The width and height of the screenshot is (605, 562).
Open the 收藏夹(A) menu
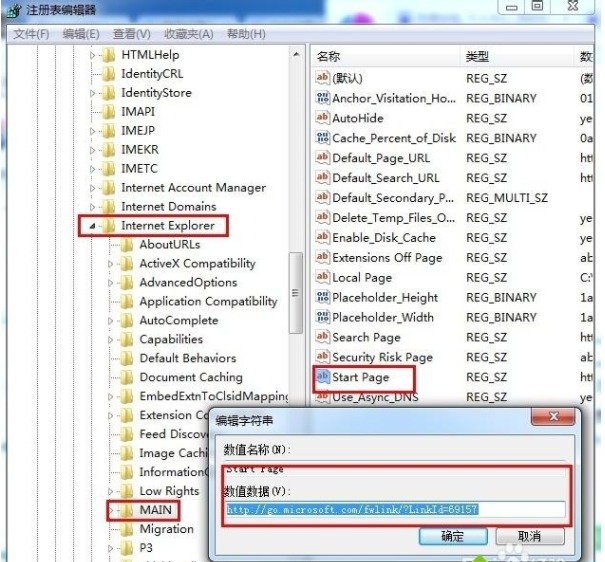(189, 34)
